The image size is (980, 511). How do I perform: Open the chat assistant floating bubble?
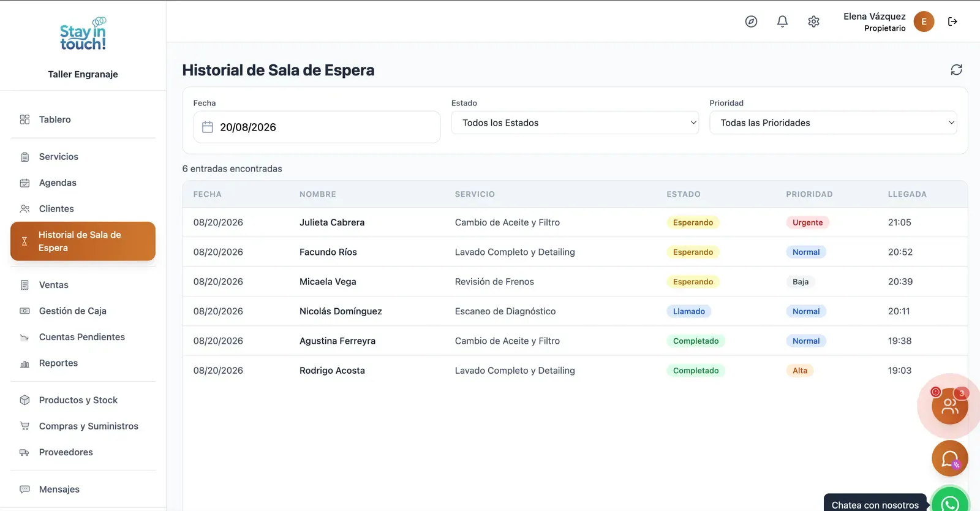[949, 458]
